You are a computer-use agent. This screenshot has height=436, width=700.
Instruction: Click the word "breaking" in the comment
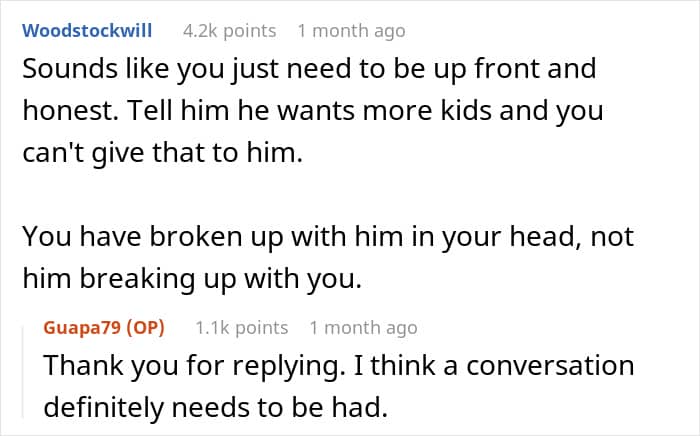pos(137,278)
